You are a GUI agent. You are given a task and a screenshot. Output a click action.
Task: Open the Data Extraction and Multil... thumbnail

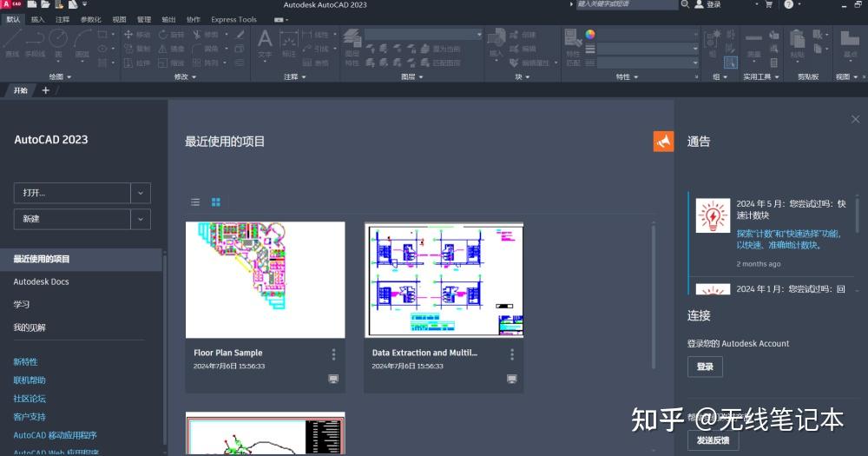[444, 280]
